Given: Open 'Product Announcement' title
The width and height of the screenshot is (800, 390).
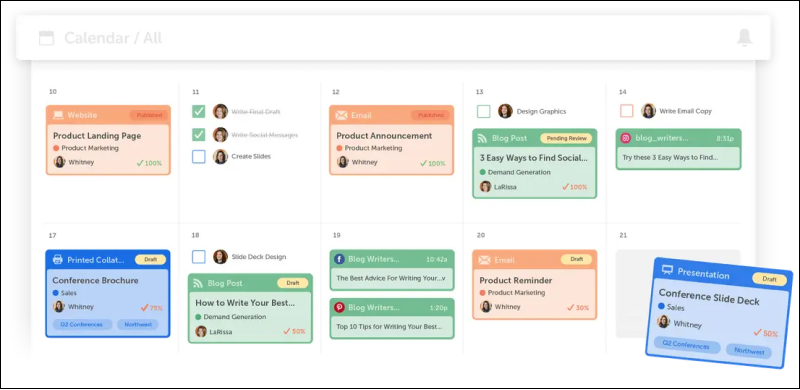Looking at the screenshot, I should coord(384,136).
